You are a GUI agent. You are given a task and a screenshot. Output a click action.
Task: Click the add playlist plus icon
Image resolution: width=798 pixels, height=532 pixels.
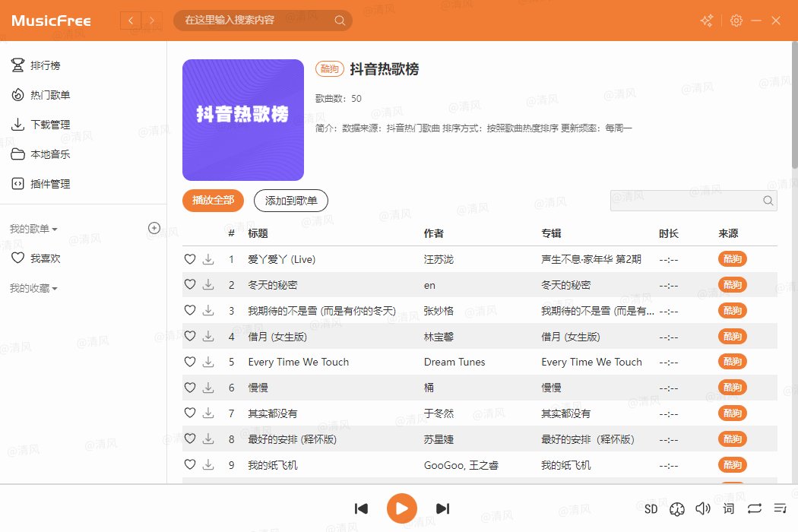154,228
